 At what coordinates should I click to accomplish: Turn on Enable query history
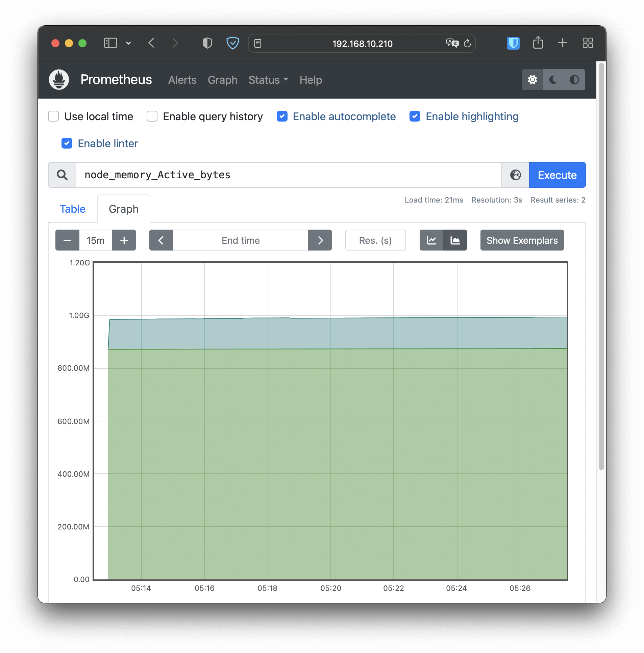point(152,116)
